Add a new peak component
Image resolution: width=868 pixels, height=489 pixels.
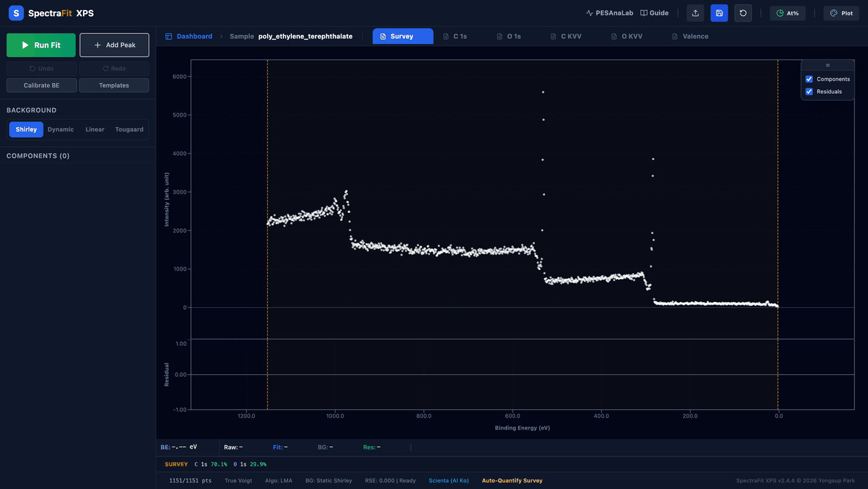pos(115,45)
